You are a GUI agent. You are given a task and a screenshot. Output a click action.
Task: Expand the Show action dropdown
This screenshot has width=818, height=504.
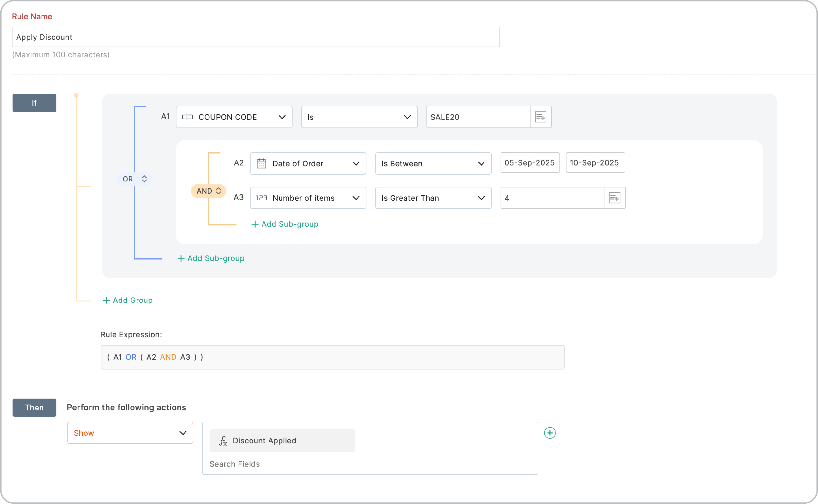coord(182,433)
